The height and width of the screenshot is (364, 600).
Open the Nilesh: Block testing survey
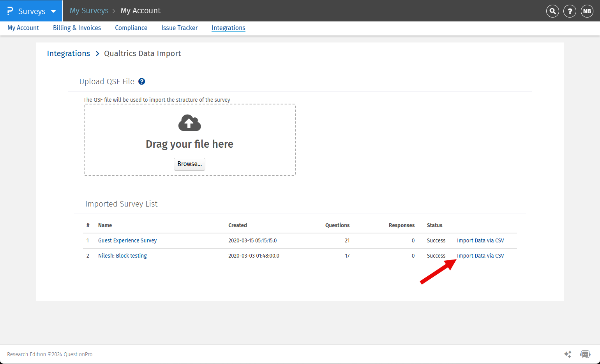coord(122,256)
